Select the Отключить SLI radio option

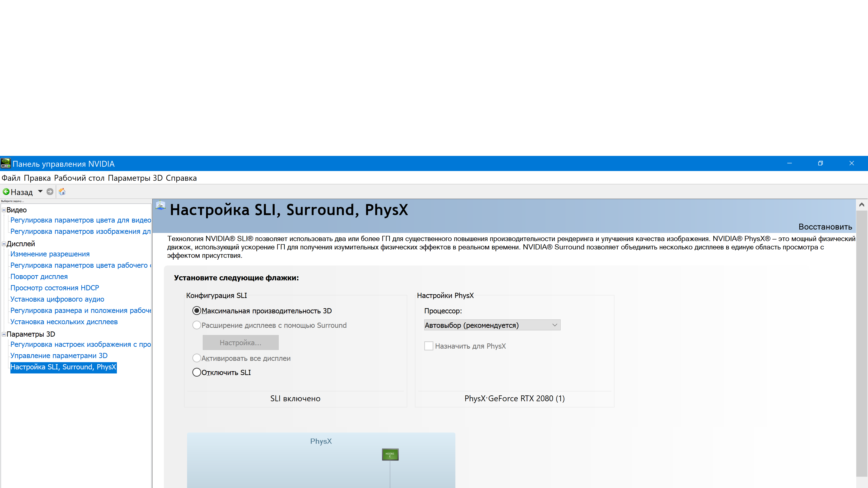pos(196,372)
